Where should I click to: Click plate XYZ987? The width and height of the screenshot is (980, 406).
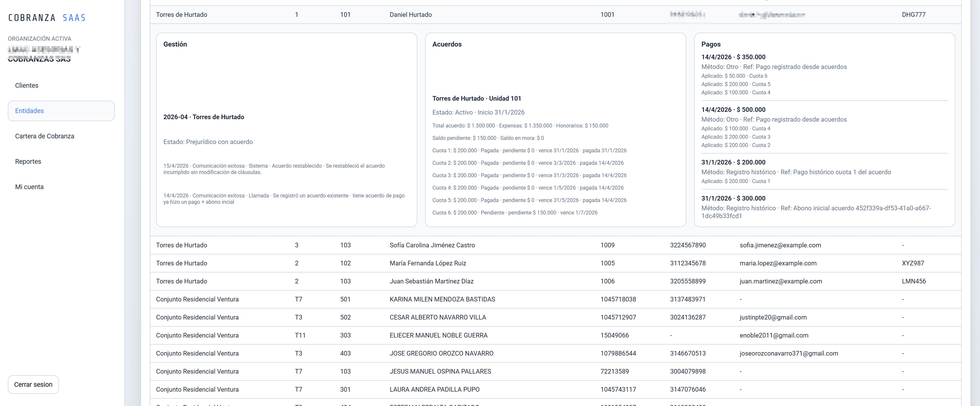(x=913, y=263)
